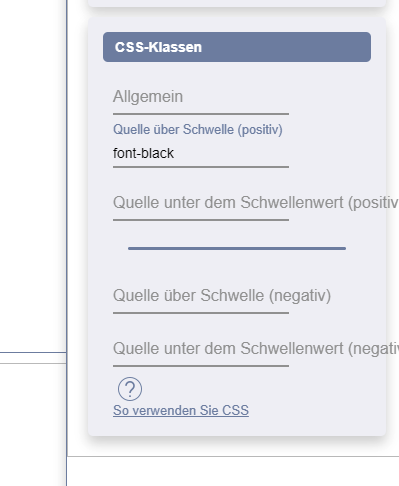This screenshot has height=486, width=399.
Task: Click the underline below font-black
Action: pos(201,167)
